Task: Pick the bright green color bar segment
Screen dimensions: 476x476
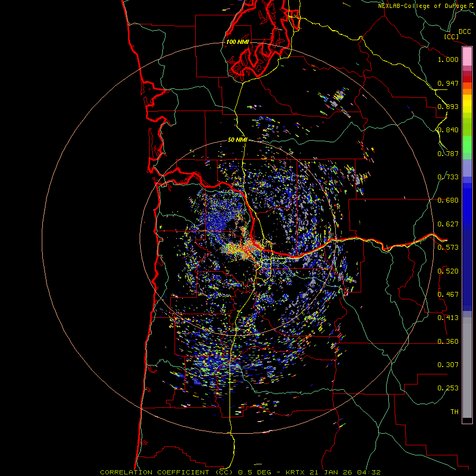Action: (467, 144)
